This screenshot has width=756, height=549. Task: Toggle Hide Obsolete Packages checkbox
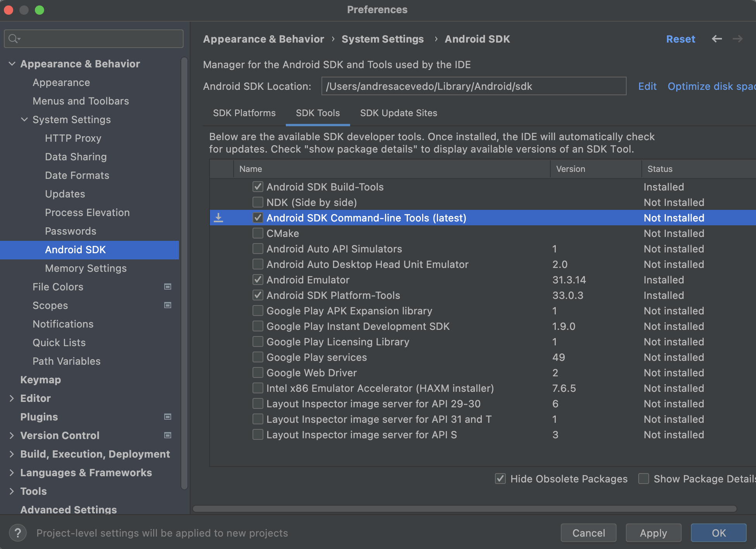[500, 479]
